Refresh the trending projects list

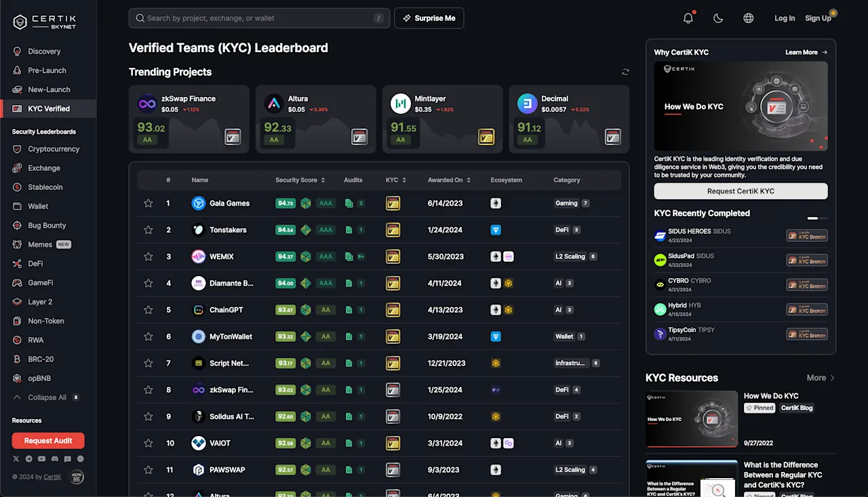tap(625, 72)
